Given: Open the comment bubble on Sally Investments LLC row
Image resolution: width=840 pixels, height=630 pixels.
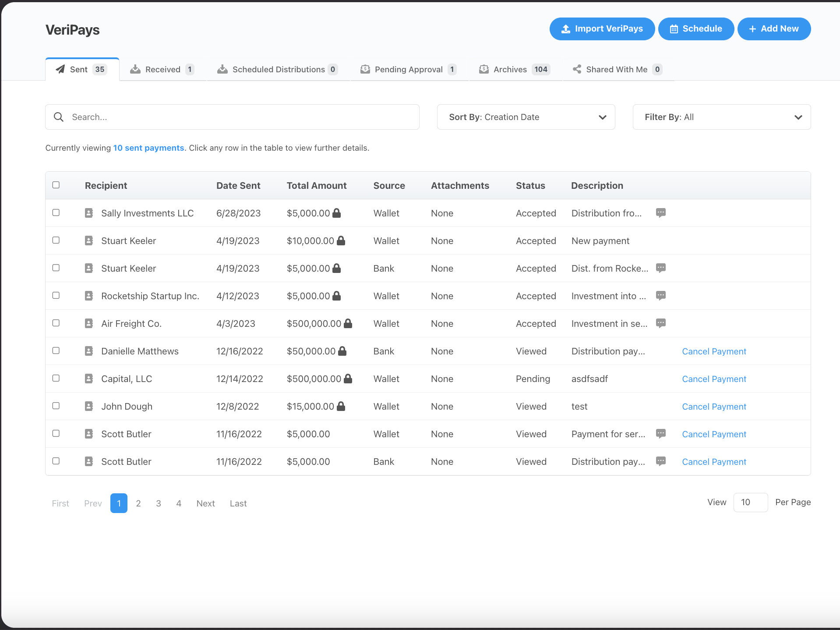Looking at the screenshot, I should tap(660, 213).
